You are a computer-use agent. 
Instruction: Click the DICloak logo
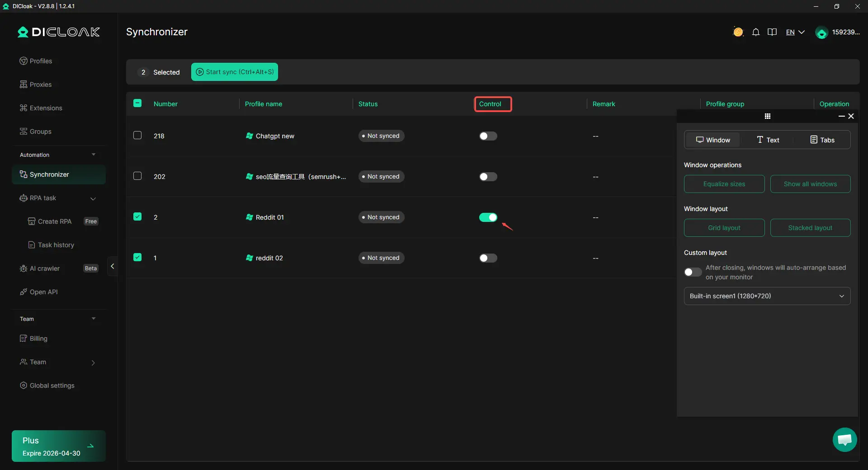pos(59,32)
